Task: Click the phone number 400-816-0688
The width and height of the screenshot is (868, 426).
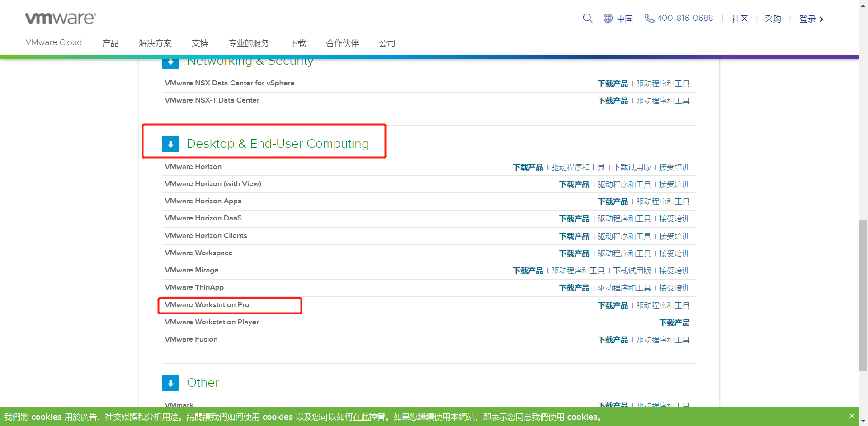Action: pyautogui.click(x=685, y=18)
